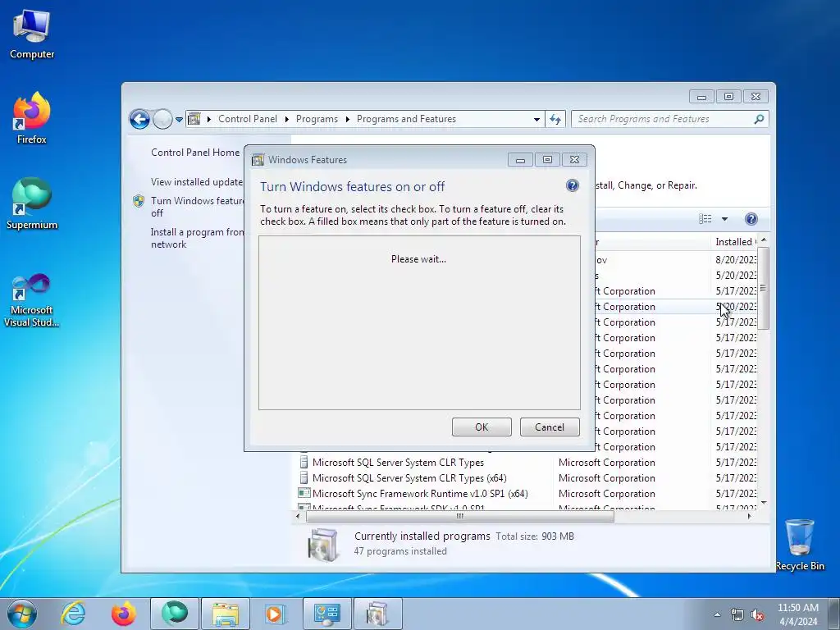The height and width of the screenshot is (630, 840).
Task: Open Windows Media Player taskbar icon
Action: 276,614
